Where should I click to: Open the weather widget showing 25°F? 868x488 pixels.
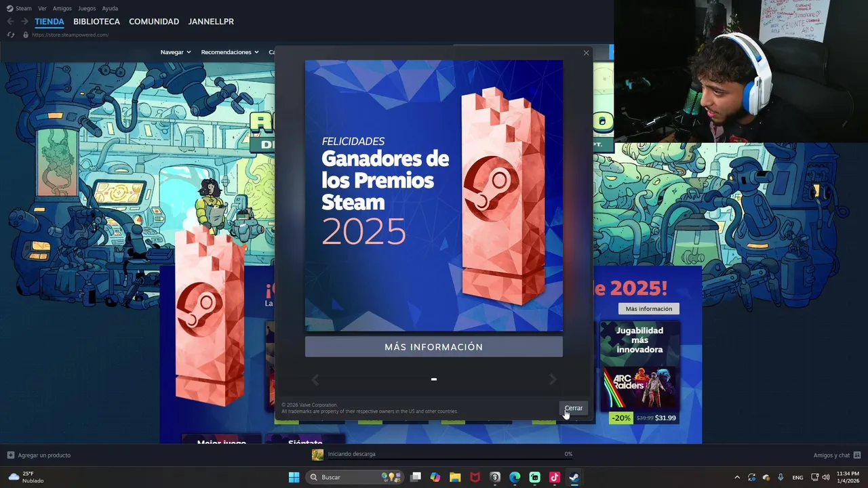(26, 477)
